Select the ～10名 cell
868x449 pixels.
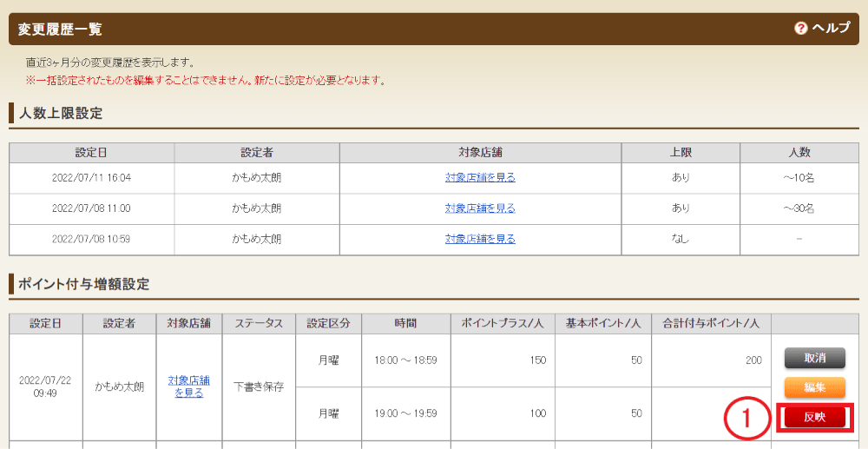[799, 178]
